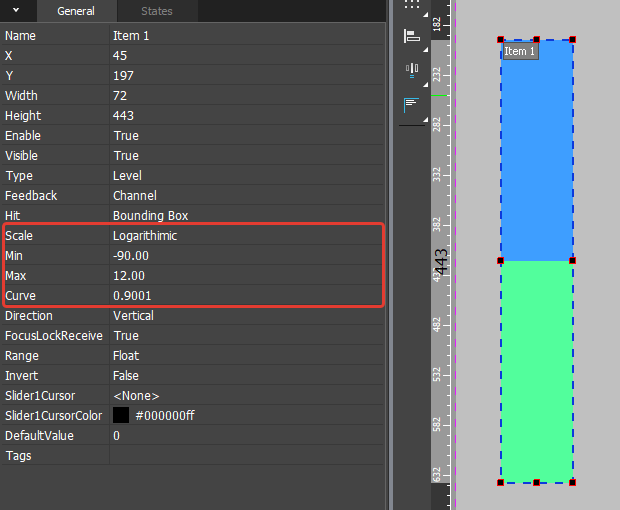620x510 pixels.
Task: Click the bottom-right resize handle of Item 1
Action: coord(573,483)
